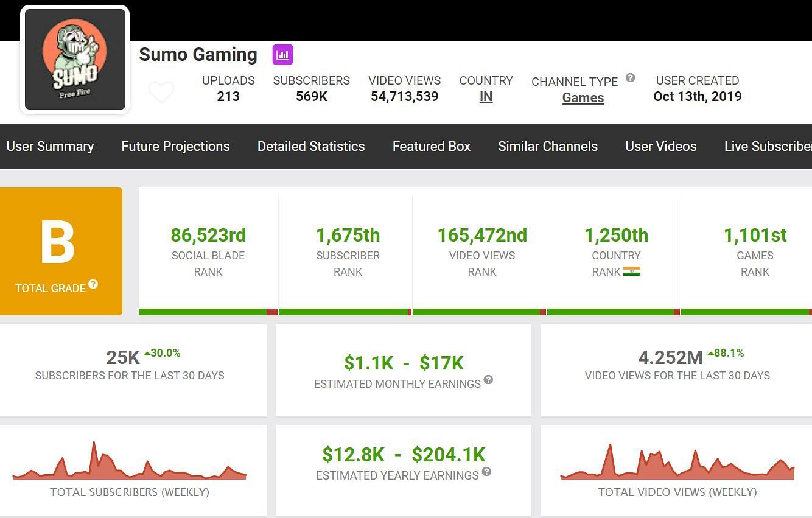Click the 1,101st games rank
812x518 pixels.
click(755, 235)
